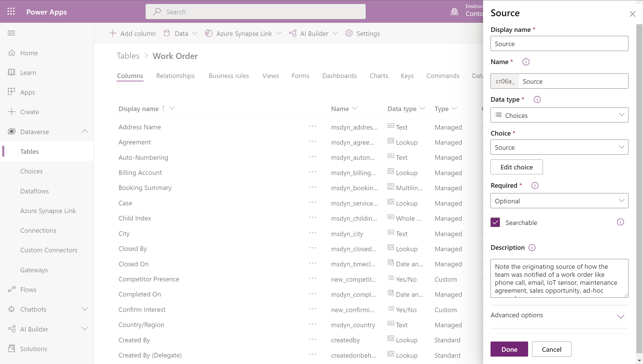643x364 pixels.
Task: Click the environment/account icon top right
Action: [455, 12]
